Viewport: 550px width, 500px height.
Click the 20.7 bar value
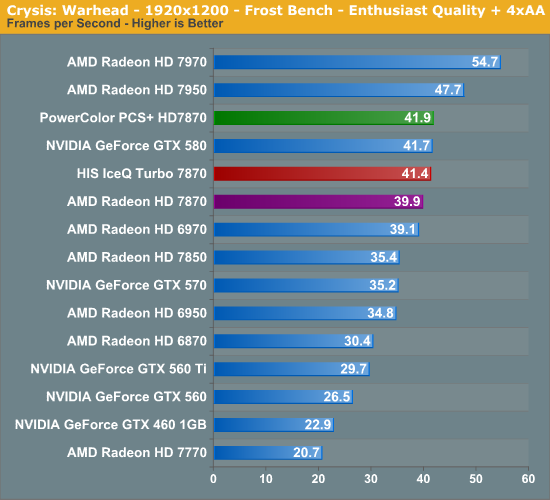(x=306, y=453)
